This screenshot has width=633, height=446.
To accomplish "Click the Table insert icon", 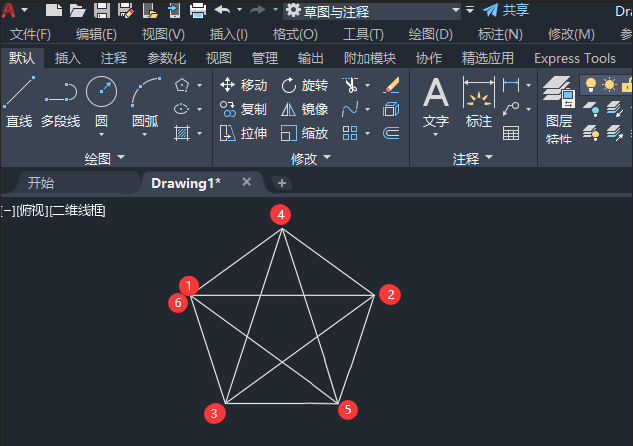I will [x=511, y=133].
